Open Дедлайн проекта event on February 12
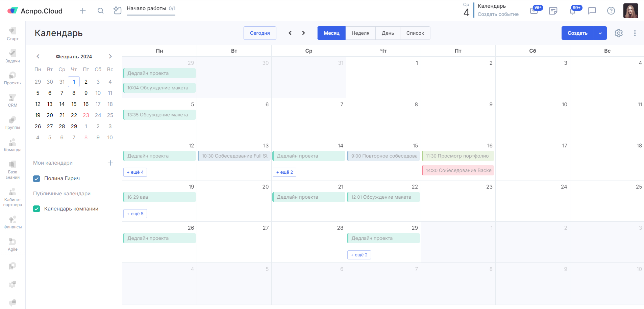This screenshot has height=309, width=644. point(159,156)
